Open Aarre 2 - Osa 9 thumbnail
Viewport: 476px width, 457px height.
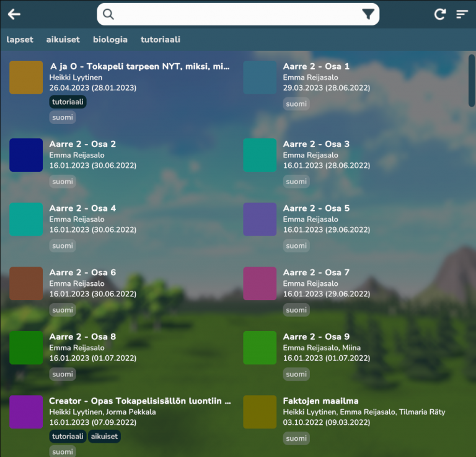(x=260, y=348)
